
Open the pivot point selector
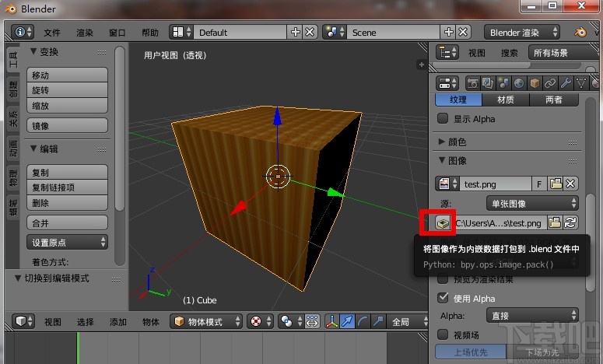pos(290,321)
